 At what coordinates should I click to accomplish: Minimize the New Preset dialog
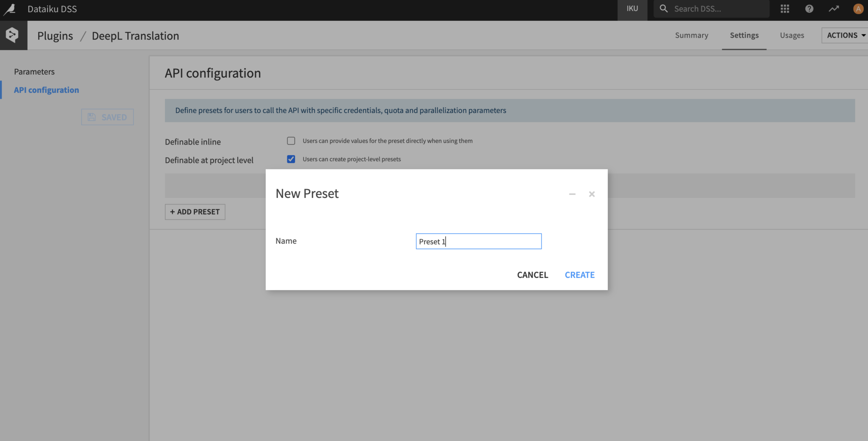pyautogui.click(x=572, y=194)
